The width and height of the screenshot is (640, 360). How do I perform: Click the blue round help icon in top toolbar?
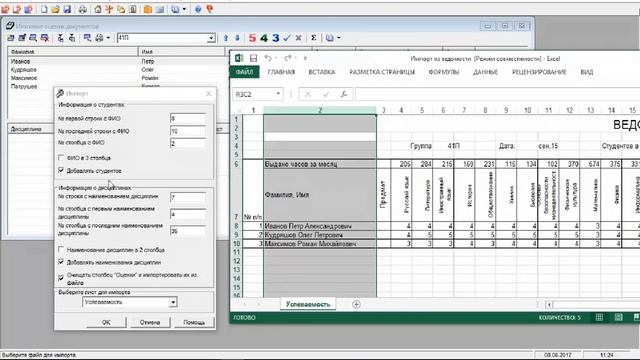point(198,9)
